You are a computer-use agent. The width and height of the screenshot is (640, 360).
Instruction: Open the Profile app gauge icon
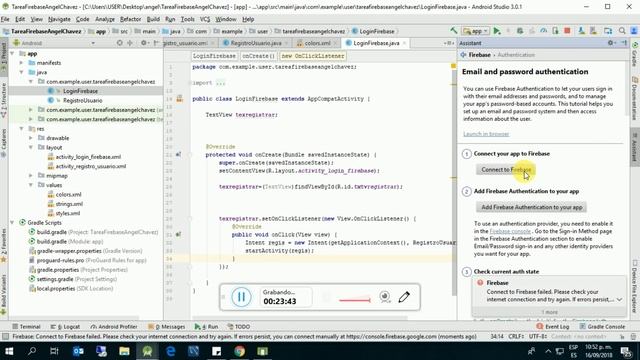point(543,31)
